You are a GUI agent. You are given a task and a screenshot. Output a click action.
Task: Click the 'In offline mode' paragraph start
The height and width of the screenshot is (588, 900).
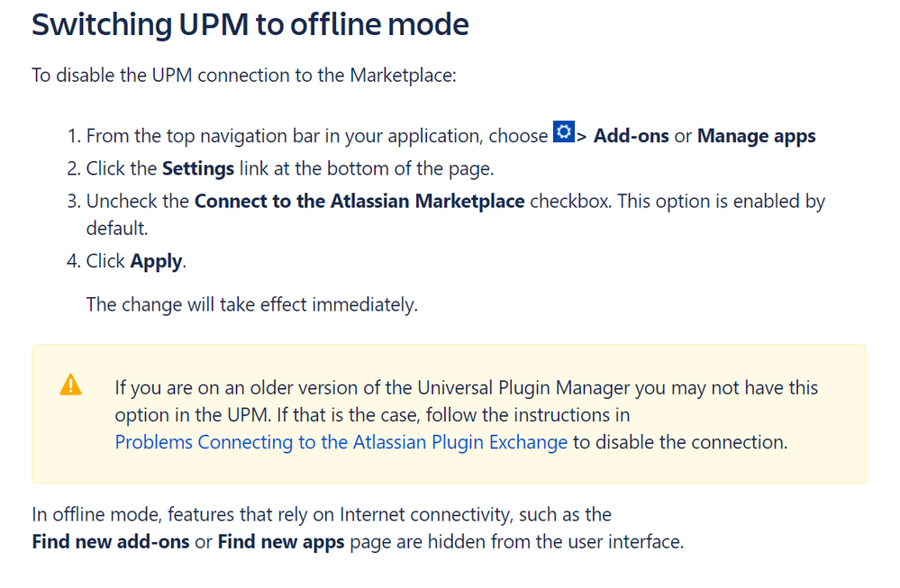click(85, 515)
